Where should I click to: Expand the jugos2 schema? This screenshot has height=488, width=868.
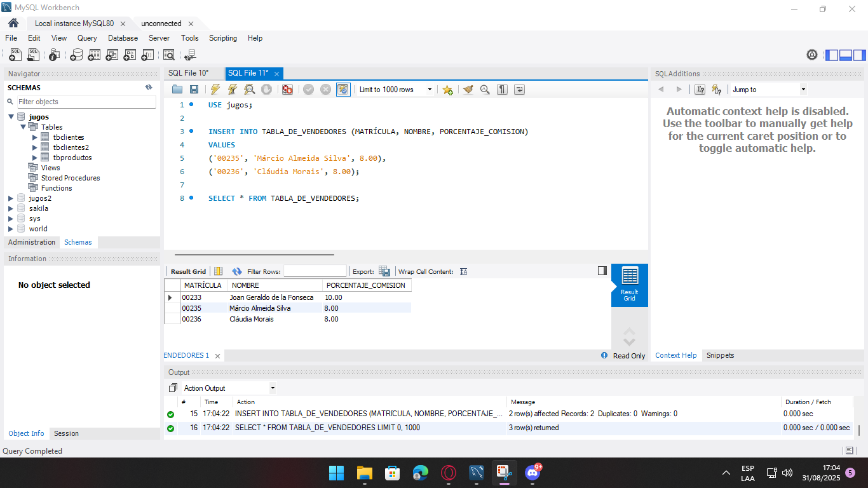[11, 198]
